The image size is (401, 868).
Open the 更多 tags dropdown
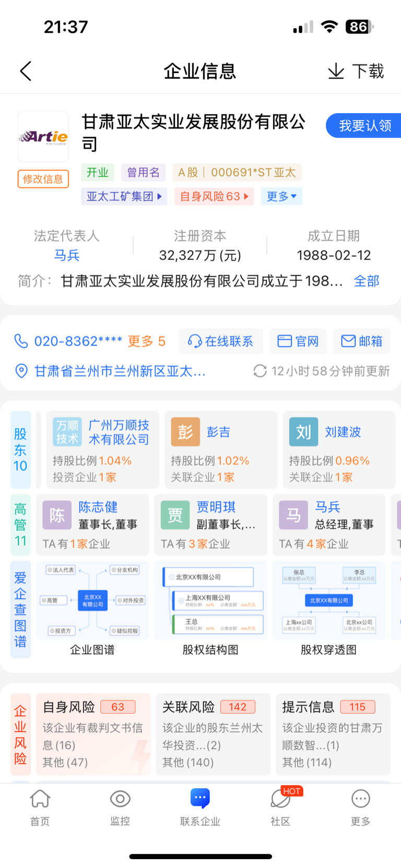click(281, 196)
